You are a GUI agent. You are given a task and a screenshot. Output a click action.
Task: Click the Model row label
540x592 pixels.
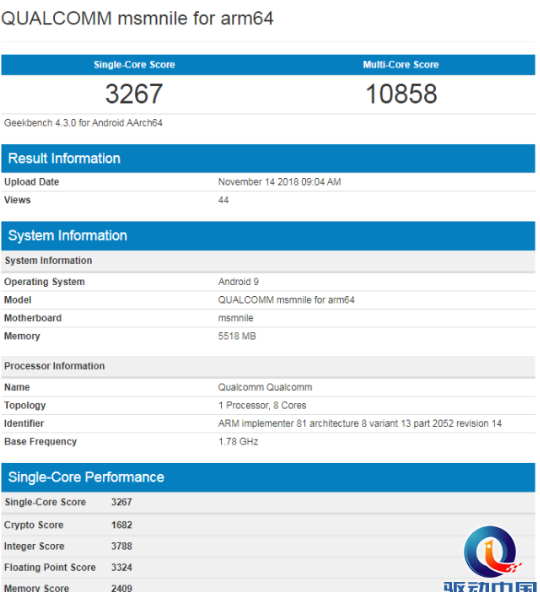18,300
